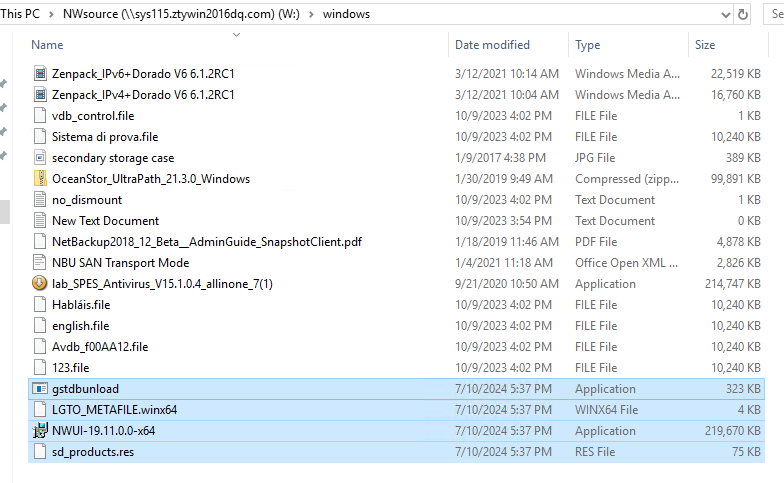Click the Type column header
The height and width of the screenshot is (483, 784).
coord(588,45)
